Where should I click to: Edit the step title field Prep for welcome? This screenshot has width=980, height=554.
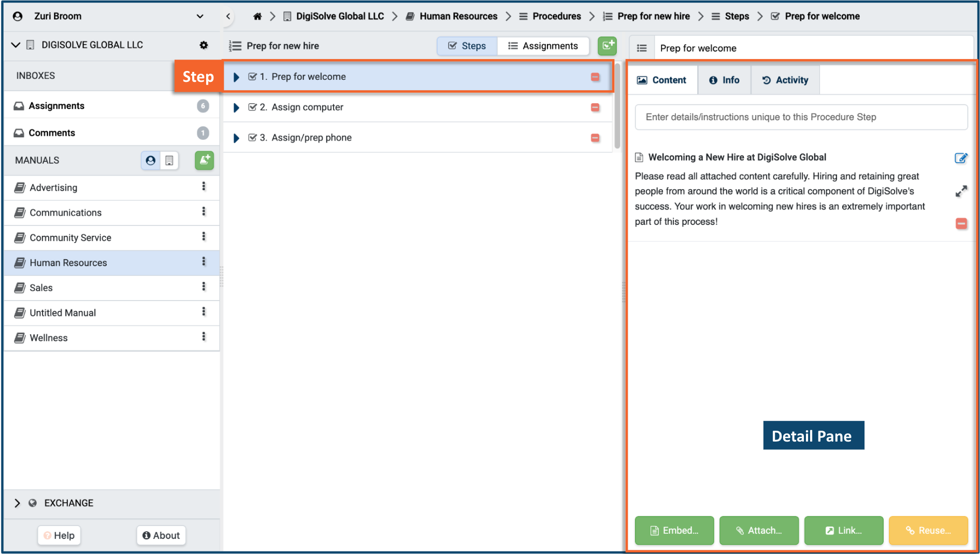coord(813,48)
